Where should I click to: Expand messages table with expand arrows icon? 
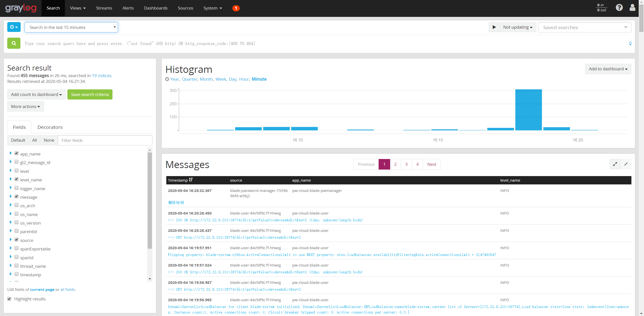(x=615, y=164)
